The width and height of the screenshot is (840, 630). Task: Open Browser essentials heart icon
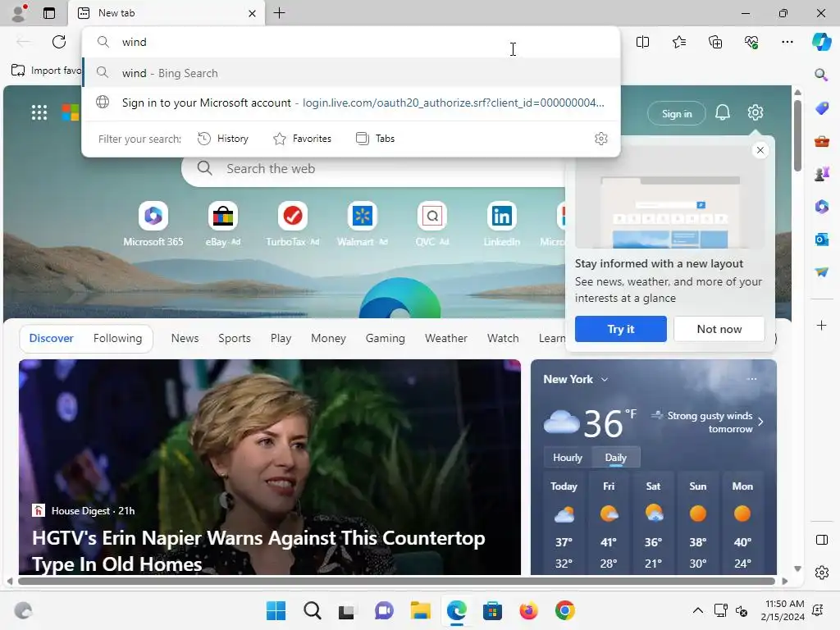pos(751,42)
